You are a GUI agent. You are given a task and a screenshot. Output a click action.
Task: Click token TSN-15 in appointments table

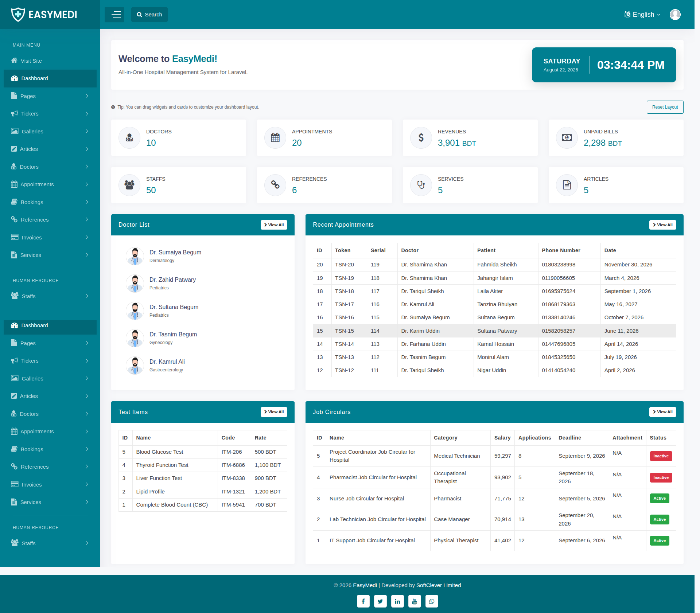[x=345, y=331]
